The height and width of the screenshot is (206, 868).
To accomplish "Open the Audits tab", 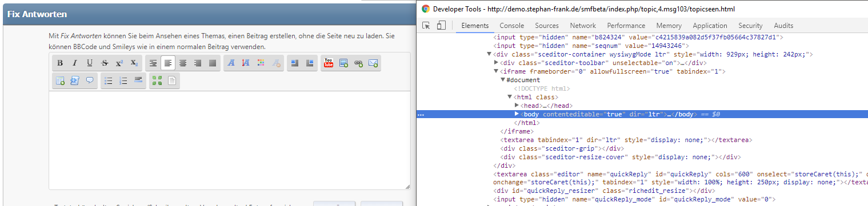I will tap(783, 26).
